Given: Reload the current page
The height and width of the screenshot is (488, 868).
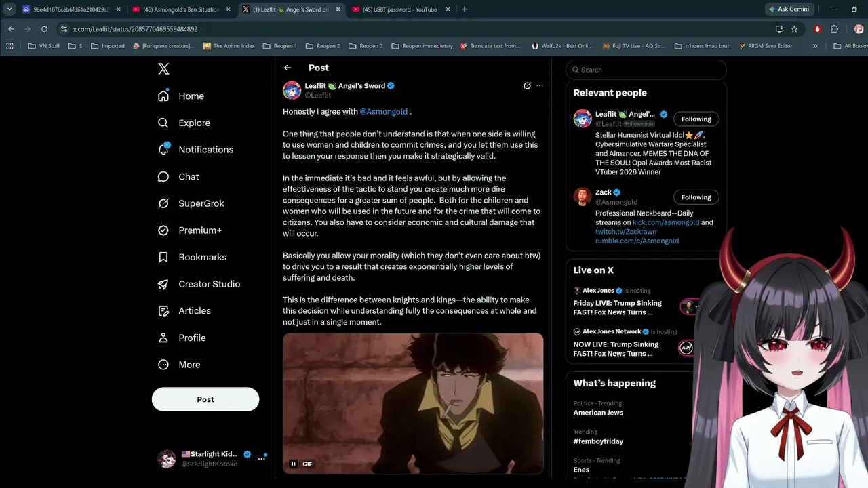Looking at the screenshot, I should click(x=44, y=29).
